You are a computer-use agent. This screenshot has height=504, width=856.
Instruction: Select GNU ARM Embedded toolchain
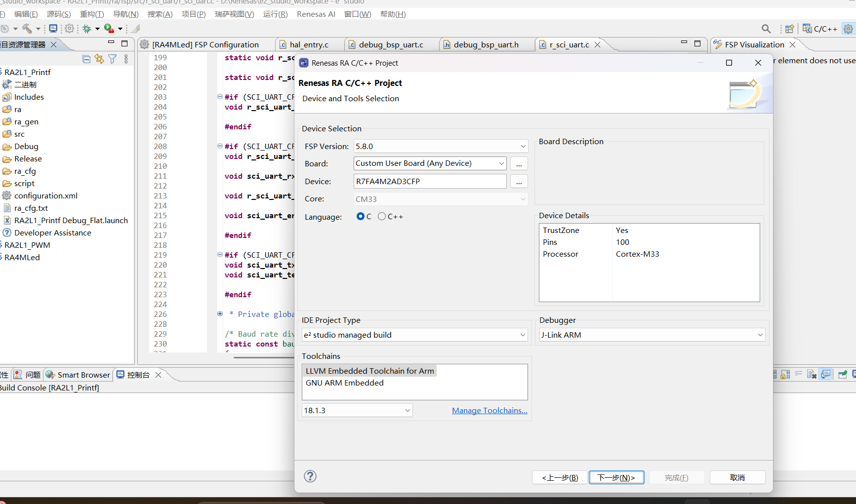(344, 383)
